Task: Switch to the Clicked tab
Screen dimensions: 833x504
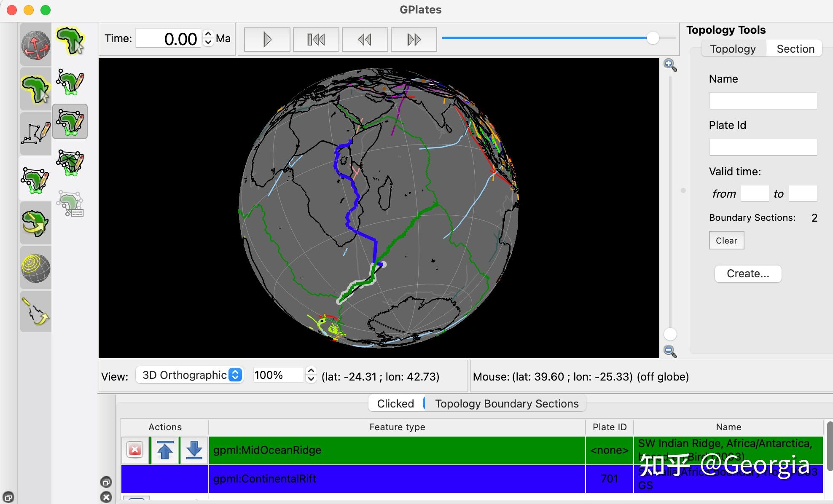Action: coord(395,403)
